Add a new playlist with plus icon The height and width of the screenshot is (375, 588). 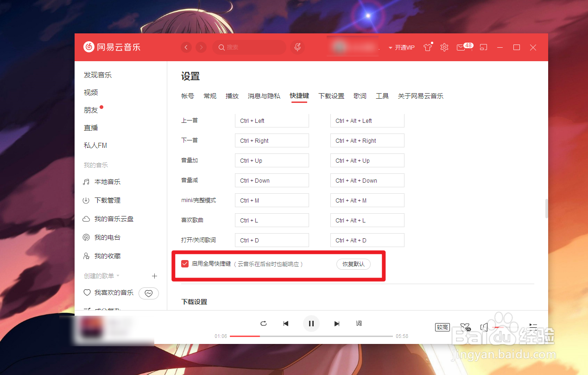[x=155, y=276]
